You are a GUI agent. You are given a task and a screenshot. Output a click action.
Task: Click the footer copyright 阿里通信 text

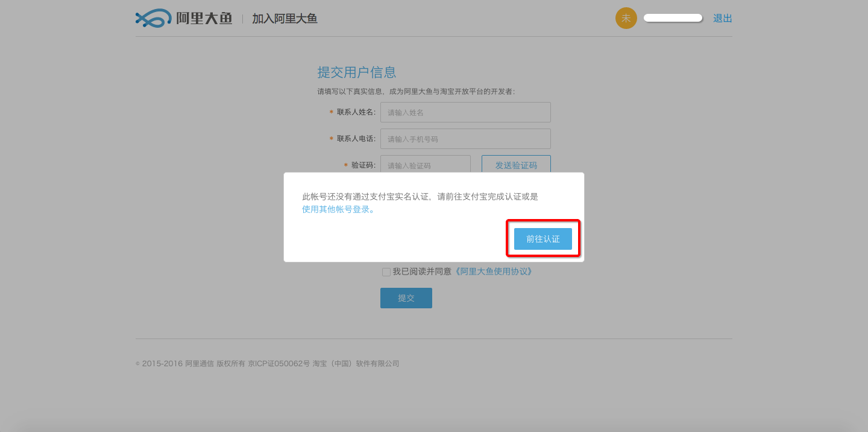tap(200, 364)
